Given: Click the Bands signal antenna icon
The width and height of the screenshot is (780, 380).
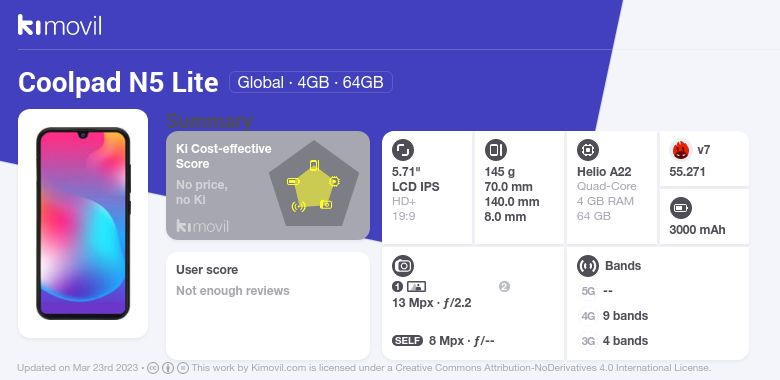Looking at the screenshot, I should 588,266.
